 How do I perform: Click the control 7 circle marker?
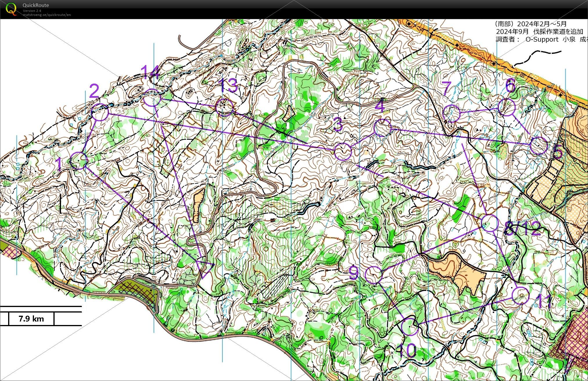[x=452, y=113]
